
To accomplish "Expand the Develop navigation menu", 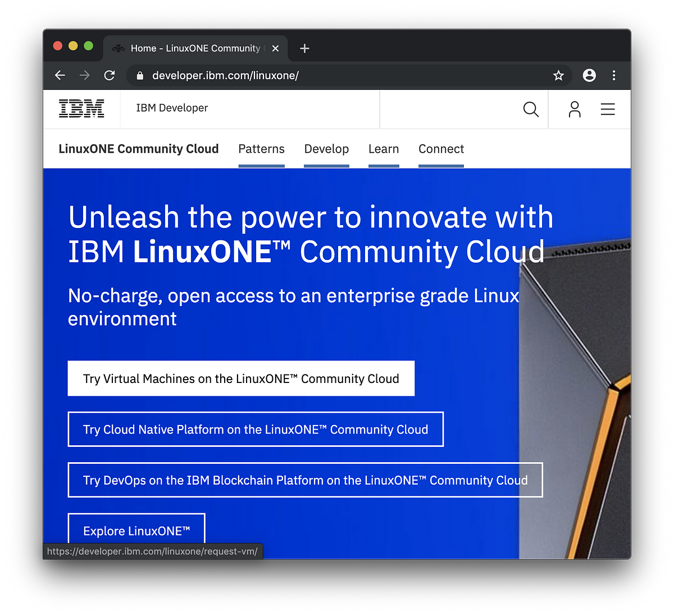I will pyautogui.click(x=326, y=149).
